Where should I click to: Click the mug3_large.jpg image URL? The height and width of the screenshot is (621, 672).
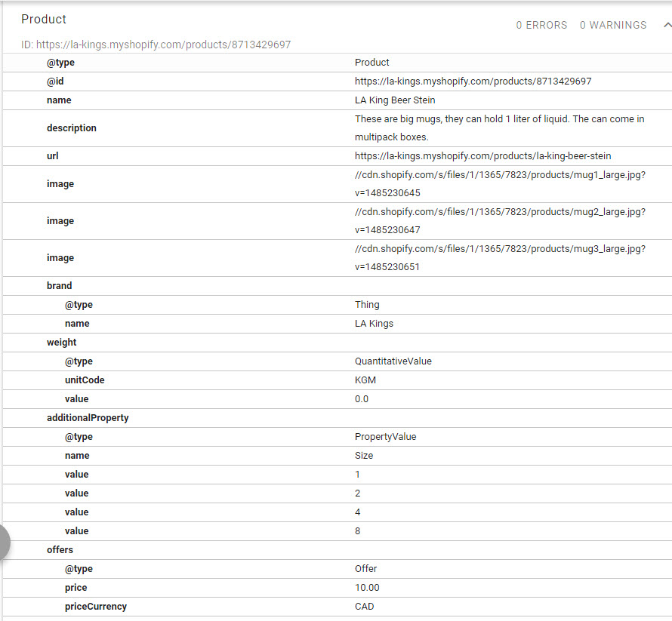(500, 258)
